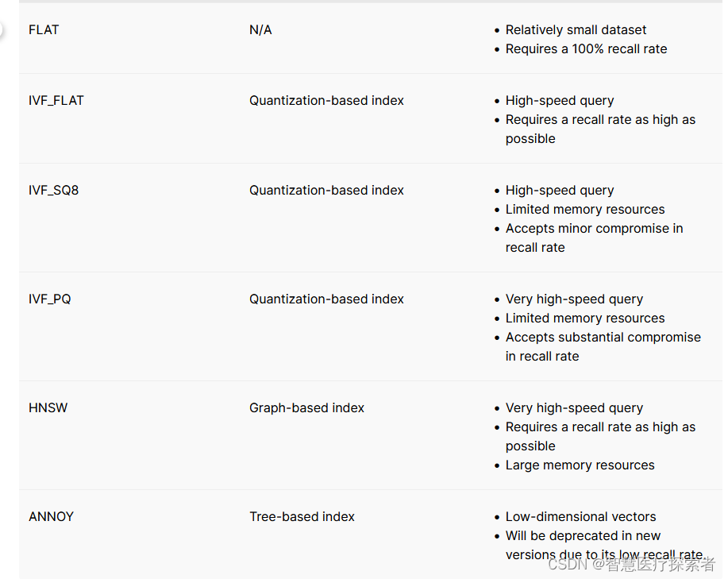Click Quantization-based index text in IVF_FLAT row

coord(326,100)
